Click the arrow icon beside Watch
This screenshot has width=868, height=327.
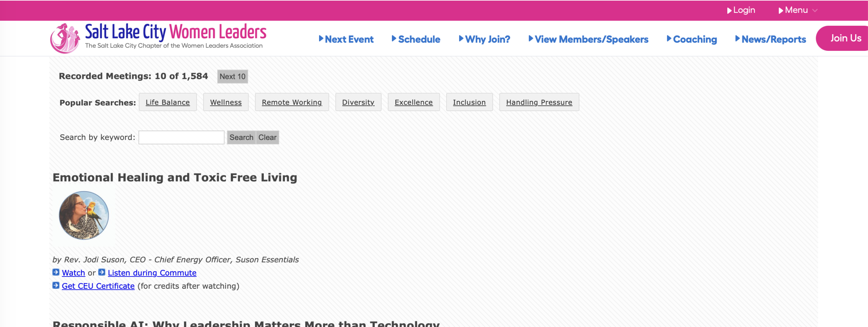56,272
